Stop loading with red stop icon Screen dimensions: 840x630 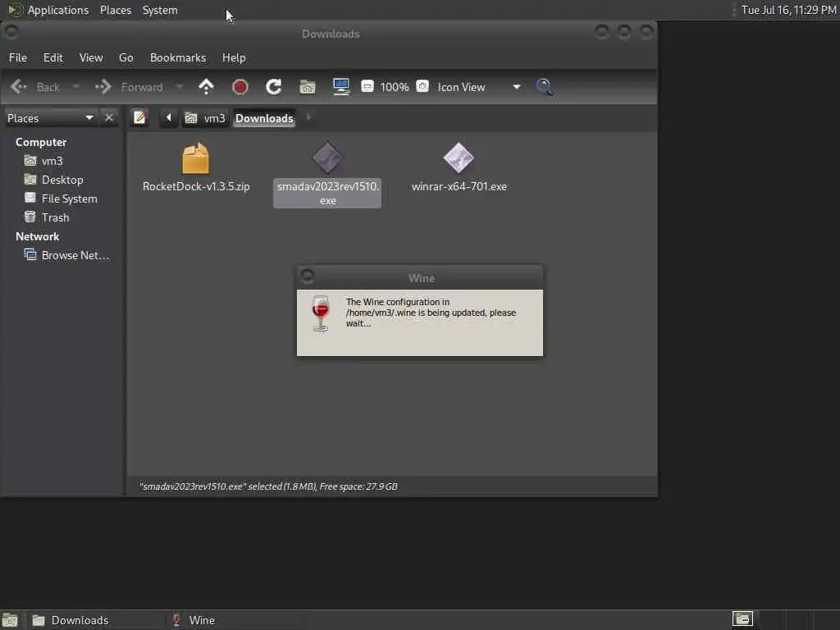pos(240,87)
